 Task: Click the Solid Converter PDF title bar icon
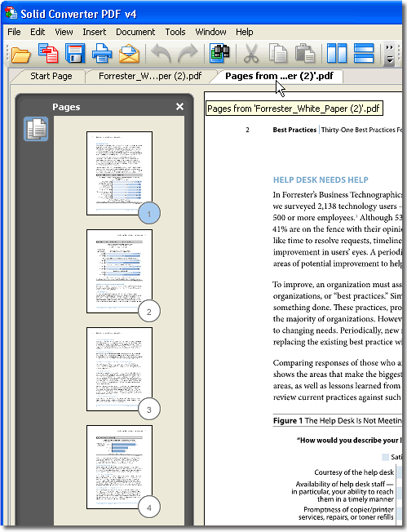point(11,14)
